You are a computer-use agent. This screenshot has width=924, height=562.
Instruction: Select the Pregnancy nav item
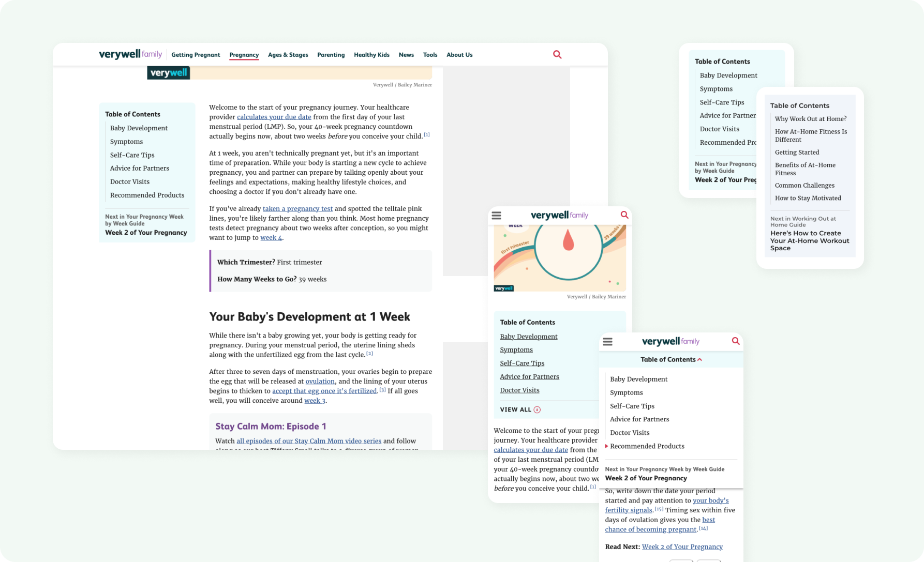pyautogui.click(x=244, y=55)
